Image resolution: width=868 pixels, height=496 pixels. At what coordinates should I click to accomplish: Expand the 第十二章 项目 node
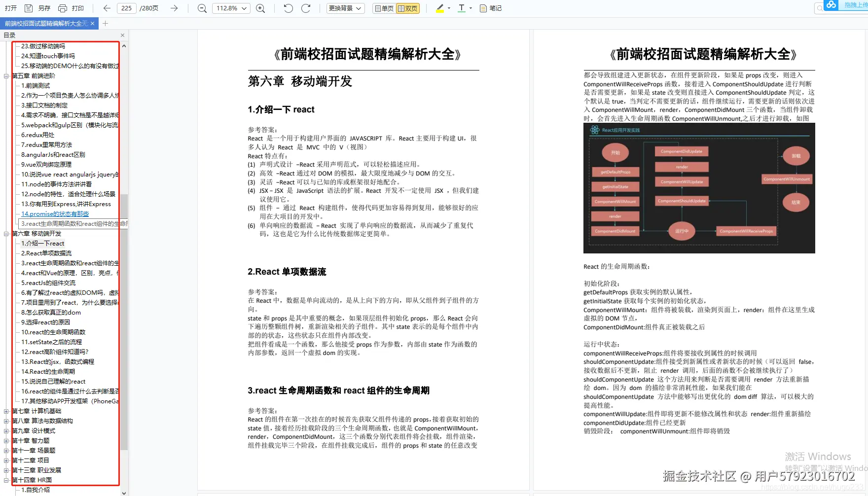[6, 461]
